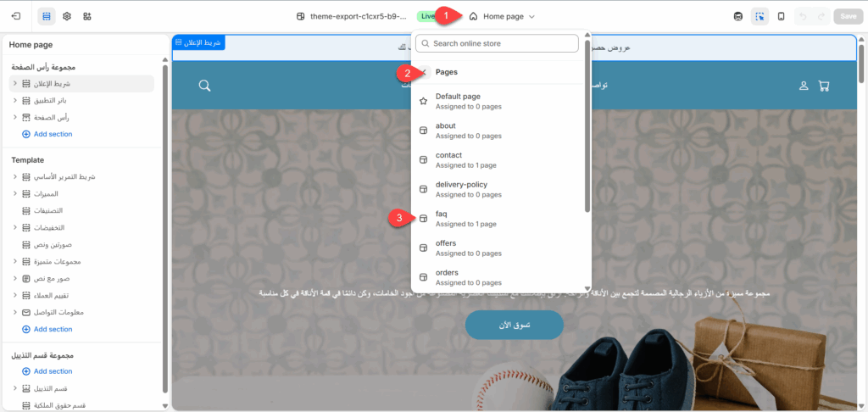
Task: Click the account icon in store preview
Action: [x=804, y=86]
